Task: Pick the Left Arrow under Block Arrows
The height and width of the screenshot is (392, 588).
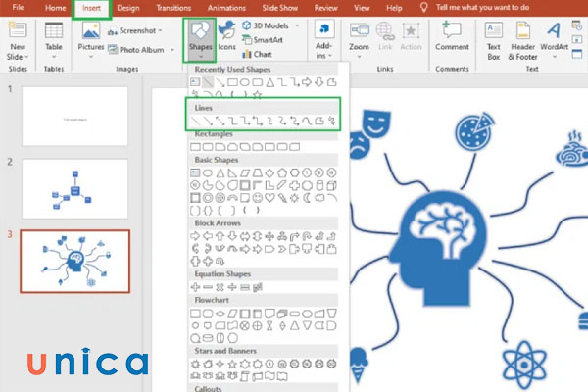Action: point(208,236)
